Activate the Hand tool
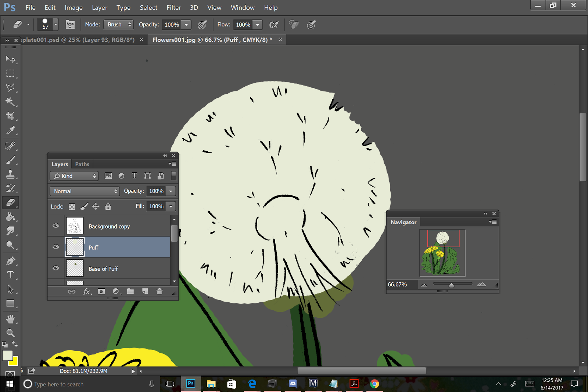The height and width of the screenshot is (392, 588). pyautogui.click(x=10, y=319)
